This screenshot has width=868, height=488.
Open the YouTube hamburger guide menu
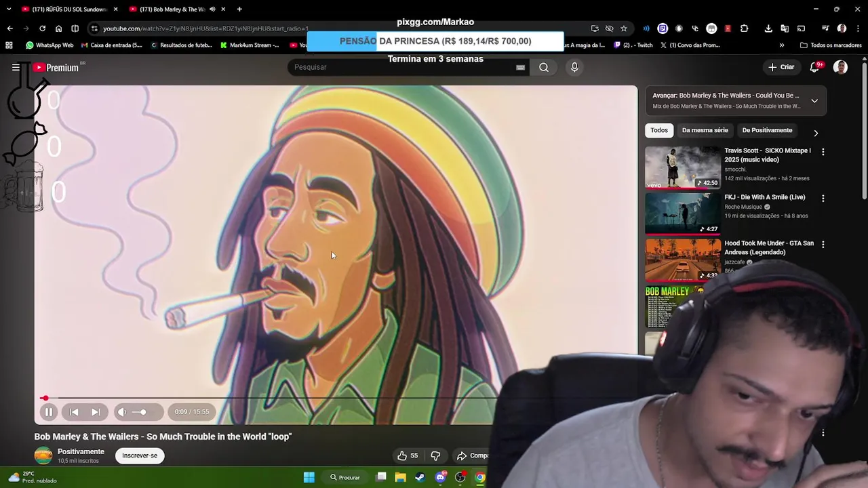tap(16, 67)
